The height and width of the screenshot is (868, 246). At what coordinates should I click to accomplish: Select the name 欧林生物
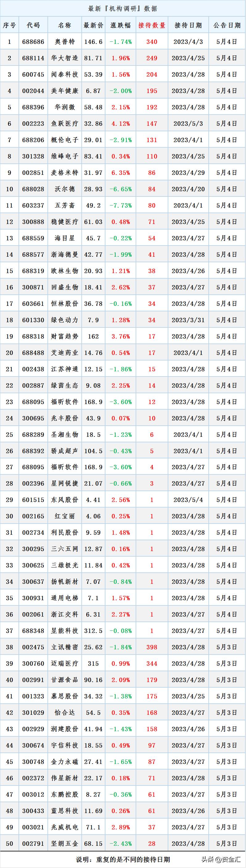pos(64,271)
